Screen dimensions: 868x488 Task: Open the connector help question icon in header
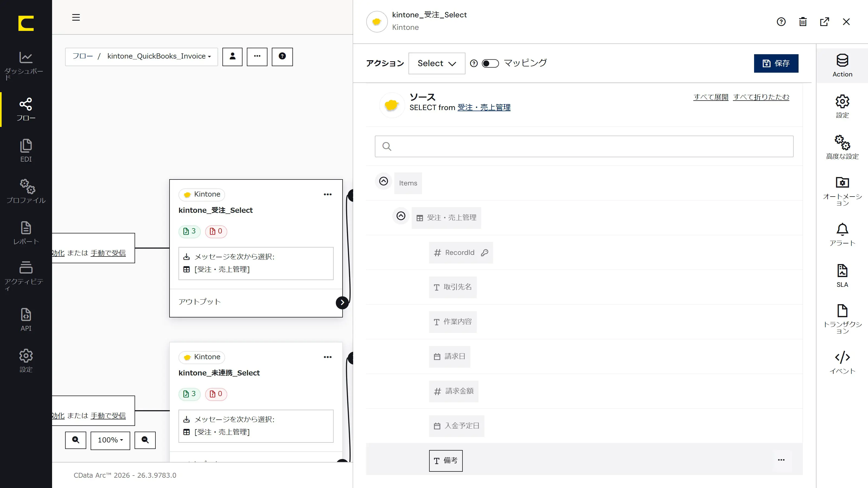tap(781, 22)
